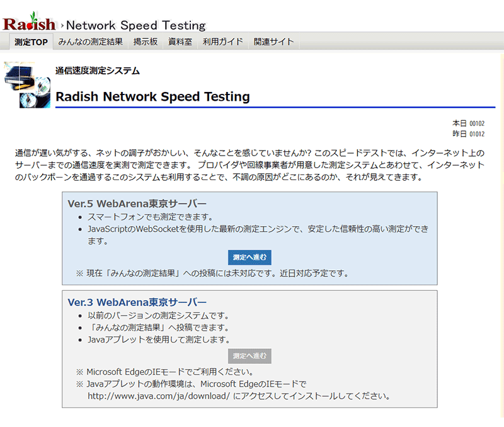
Task: Switch to the 利用ガイド tab
Action: tap(223, 42)
